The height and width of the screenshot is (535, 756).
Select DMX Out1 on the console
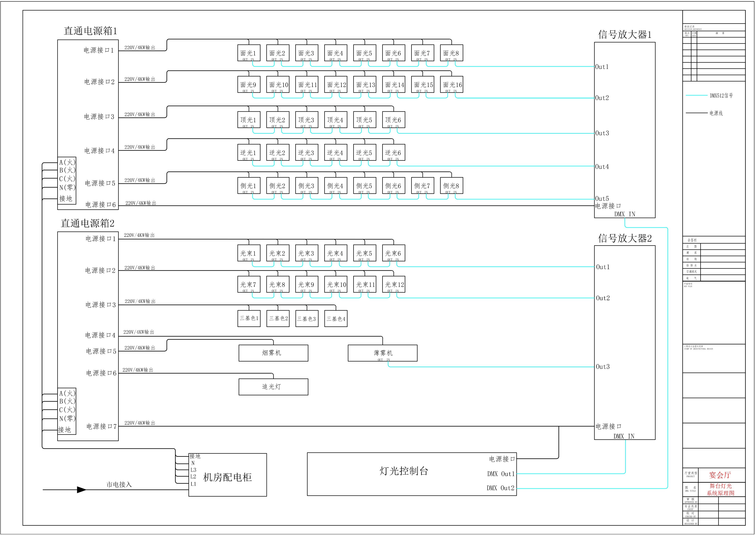tap(501, 474)
